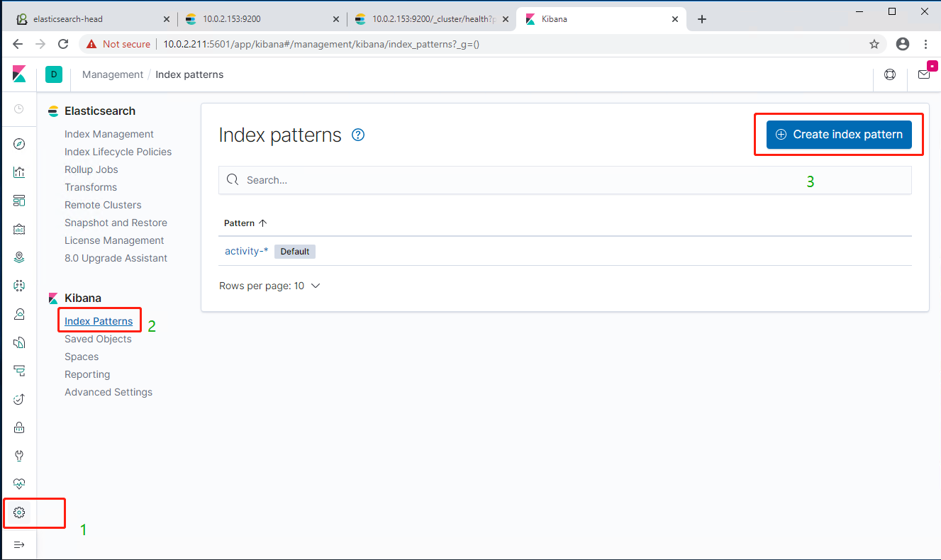Select the Kibana browser tab
The image size is (941, 560).
pyautogui.click(x=601, y=19)
